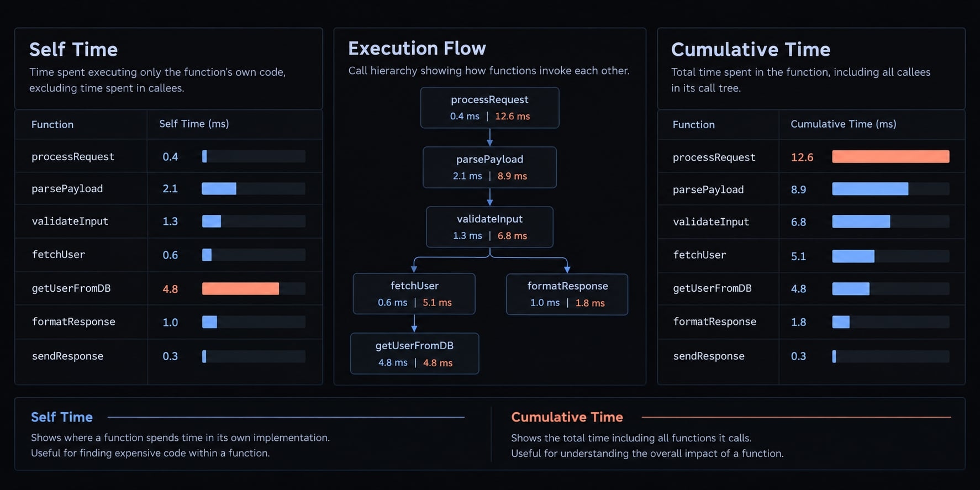This screenshot has height=490, width=980.
Task: Click the 6.8 cumulative time value
Action: tap(798, 222)
